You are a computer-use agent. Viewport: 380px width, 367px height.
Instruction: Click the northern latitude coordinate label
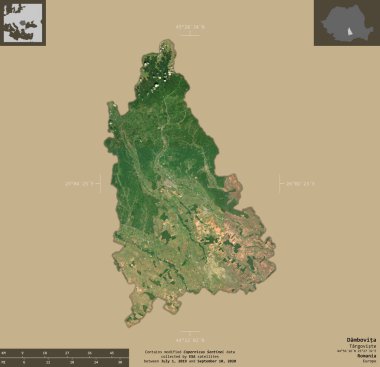pos(190,27)
